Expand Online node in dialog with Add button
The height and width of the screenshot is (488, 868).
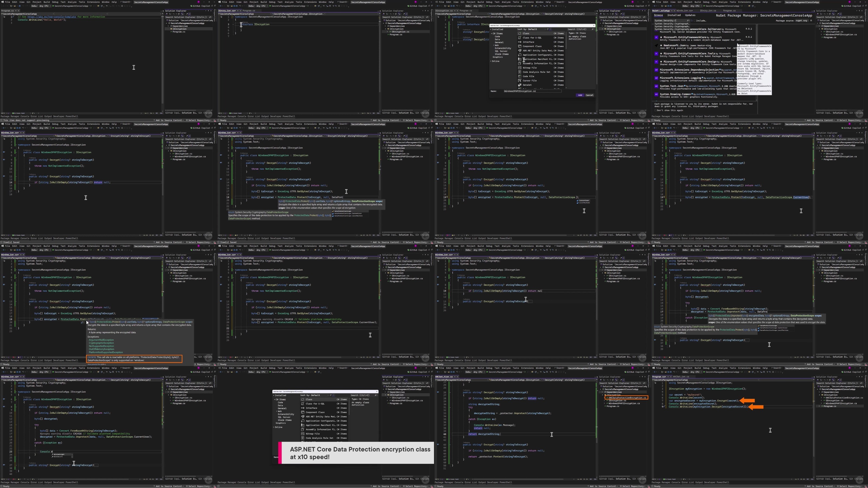pyautogui.click(x=491, y=61)
